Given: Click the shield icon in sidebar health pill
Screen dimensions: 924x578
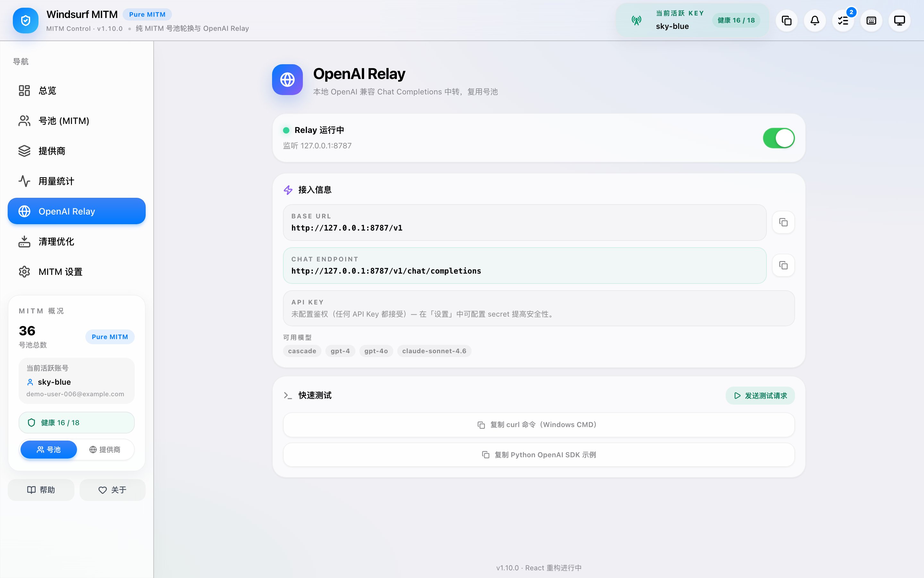Looking at the screenshot, I should click(32, 422).
